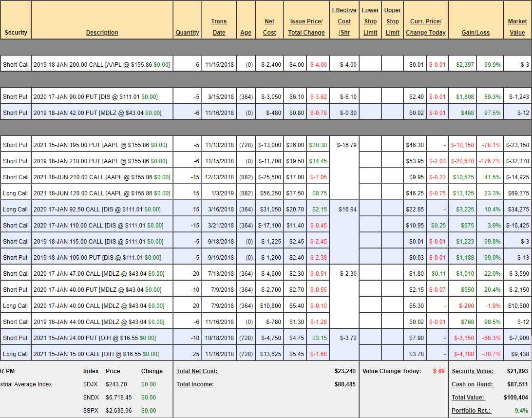Click the Total Net Cost label
This screenshot has height=418, width=532.
pyautogui.click(x=197, y=371)
